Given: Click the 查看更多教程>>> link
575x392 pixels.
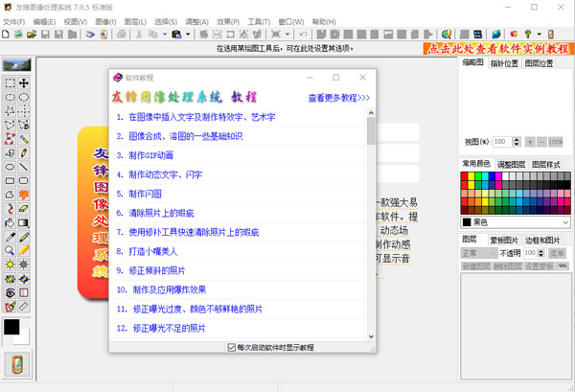Looking at the screenshot, I should 338,98.
